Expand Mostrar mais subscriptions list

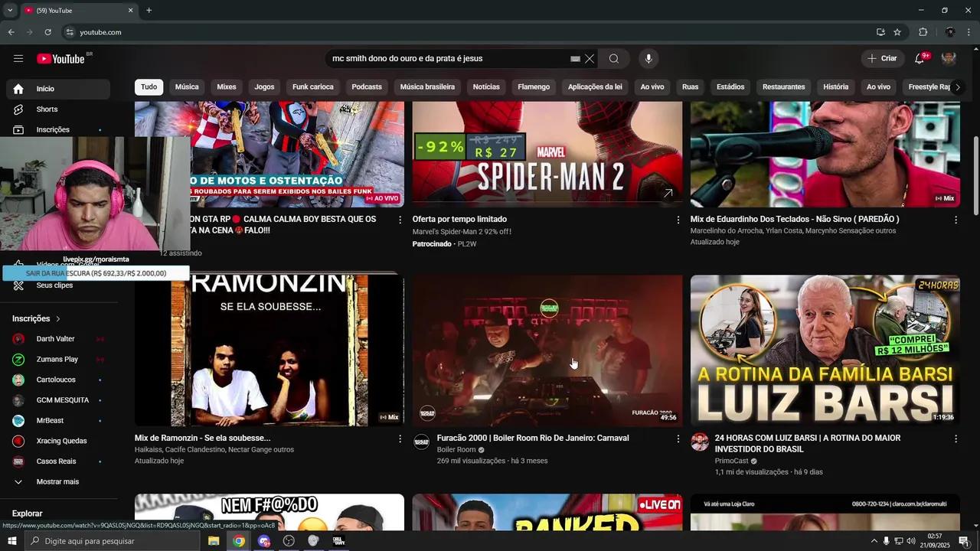click(58, 482)
